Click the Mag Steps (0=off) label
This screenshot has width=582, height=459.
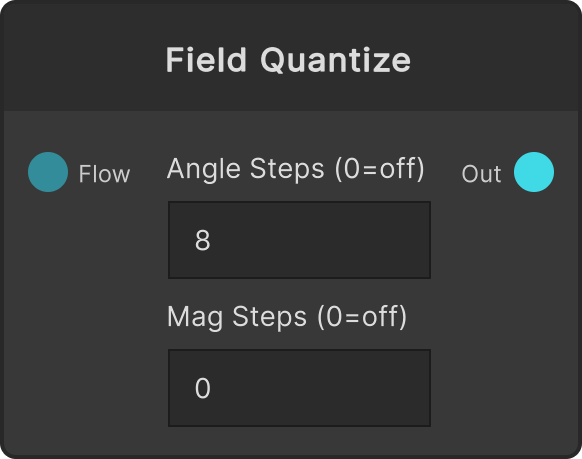tap(287, 317)
